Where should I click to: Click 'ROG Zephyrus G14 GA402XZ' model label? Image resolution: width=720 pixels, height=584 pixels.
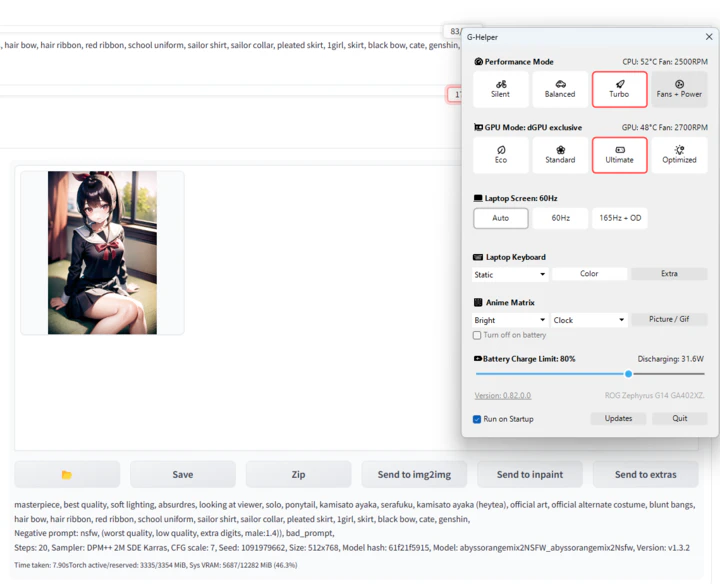[x=654, y=395]
